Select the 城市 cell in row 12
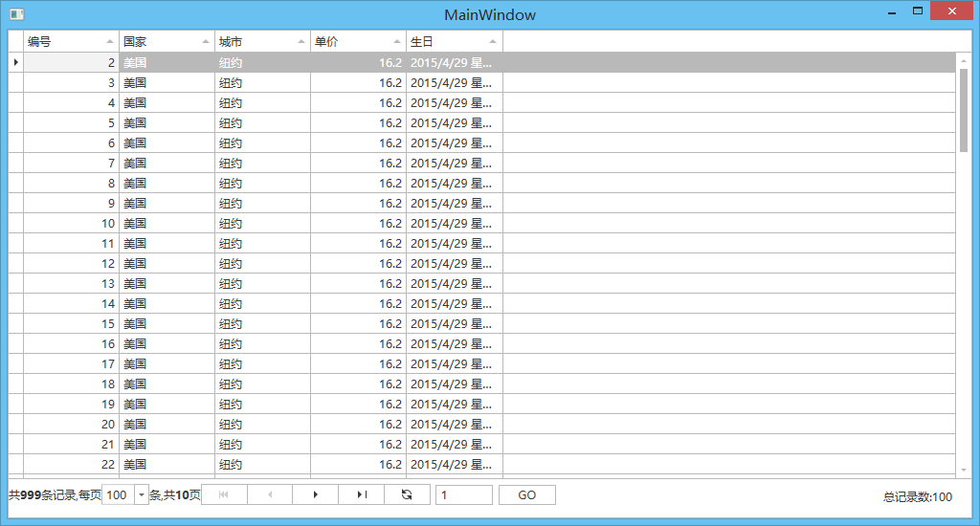 (x=262, y=263)
